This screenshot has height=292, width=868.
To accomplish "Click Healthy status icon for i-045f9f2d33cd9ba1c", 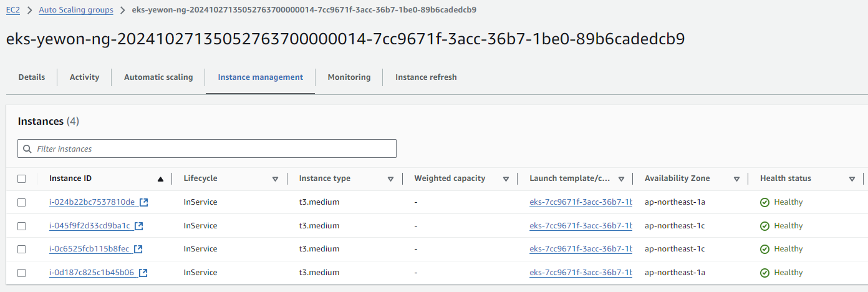I will tap(764, 226).
